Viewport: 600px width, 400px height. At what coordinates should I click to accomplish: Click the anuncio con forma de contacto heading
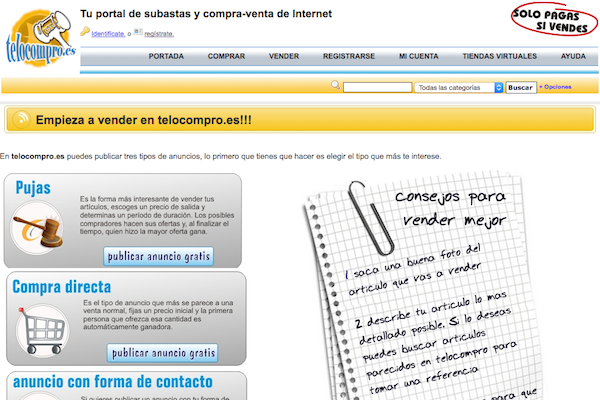tap(113, 382)
